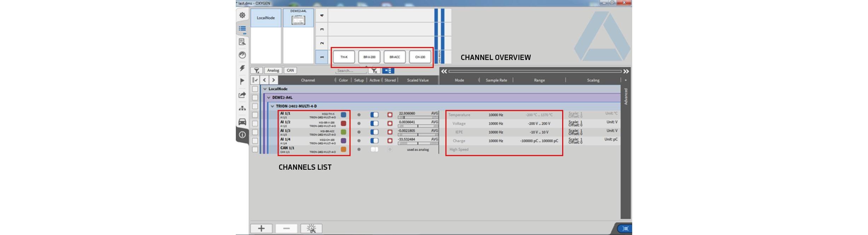This screenshot has height=235, width=868.
Task: Collapse the DEWE2-A4L device group
Action: pos(269,97)
